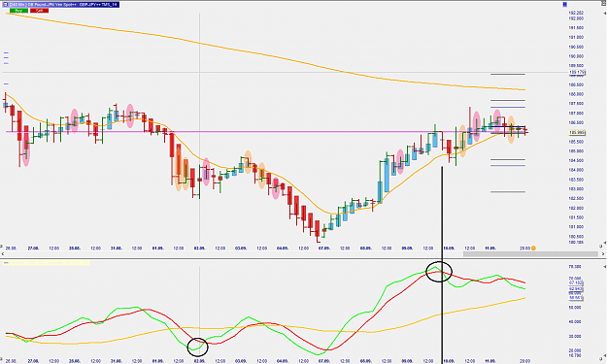Click the 192.000 price axis label

[576, 18]
